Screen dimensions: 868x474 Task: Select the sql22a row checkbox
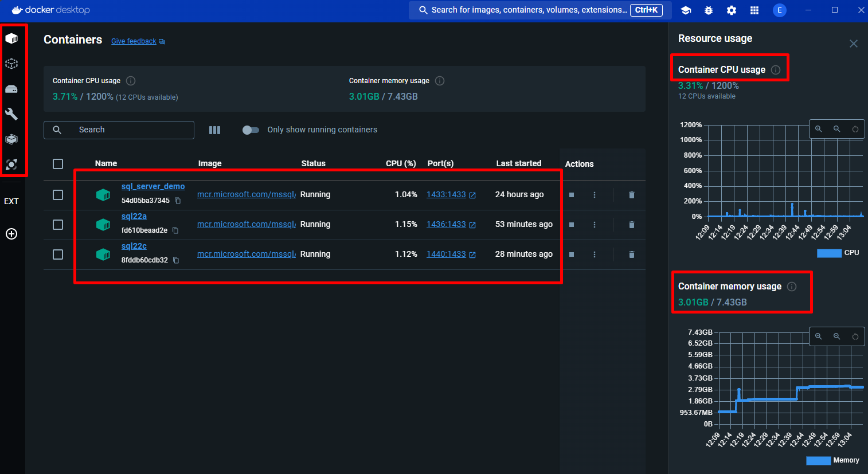tap(58, 225)
